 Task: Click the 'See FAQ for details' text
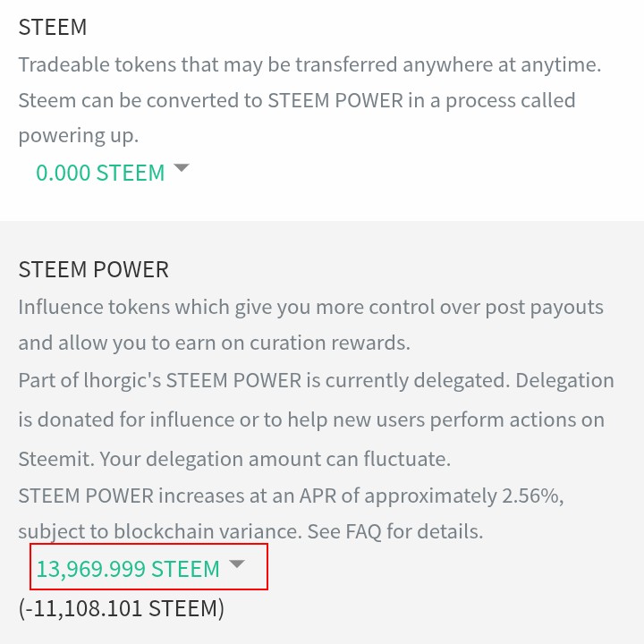click(x=395, y=531)
